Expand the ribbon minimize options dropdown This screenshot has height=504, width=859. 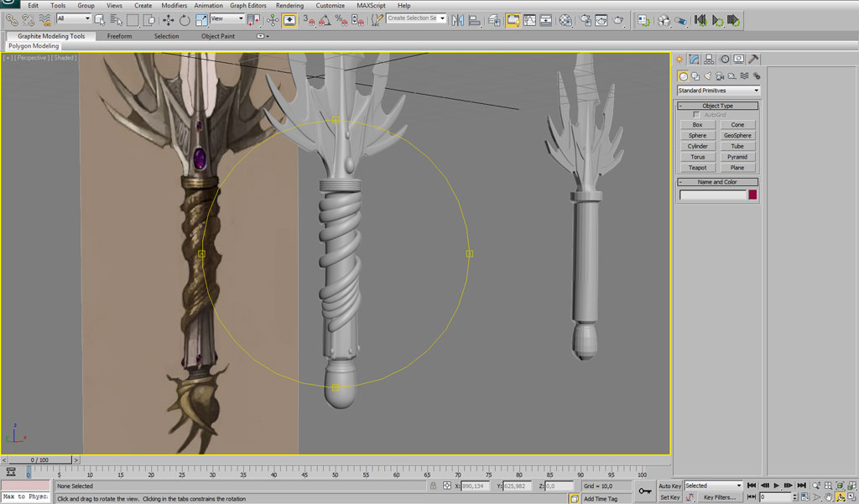(262, 36)
